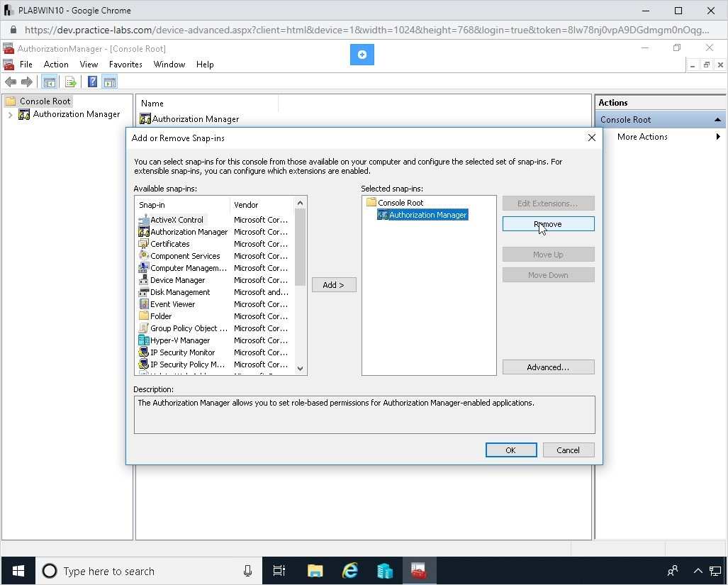Select Event Viewer snap-in icon
Viewport: 728px width, 585px height.
pos(144,304)
